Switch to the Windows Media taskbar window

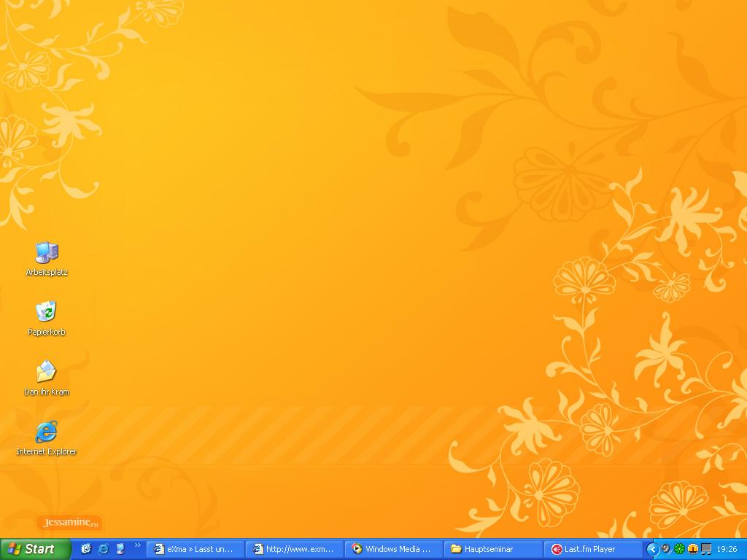coord(393,549)
